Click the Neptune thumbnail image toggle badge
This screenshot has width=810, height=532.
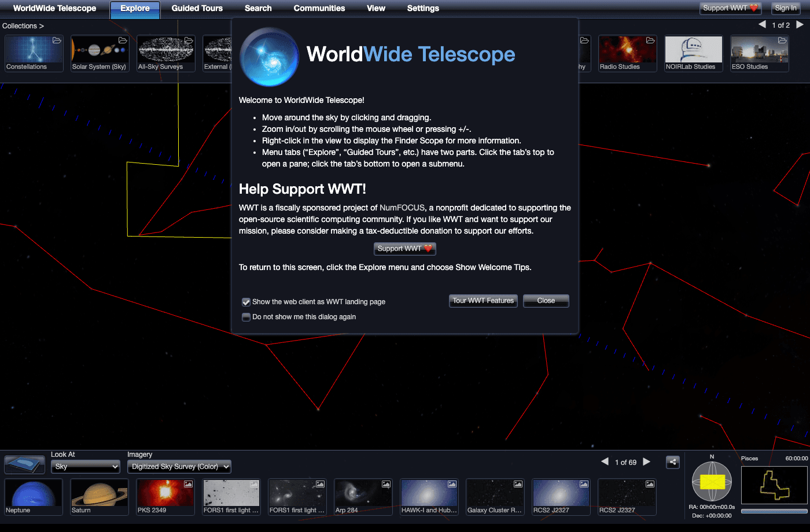56,484
